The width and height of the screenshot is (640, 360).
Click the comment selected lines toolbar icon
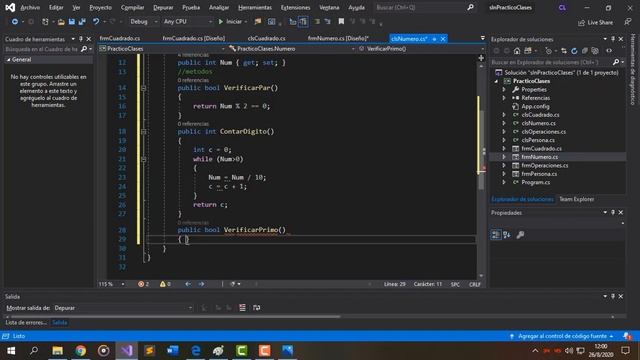317,22
